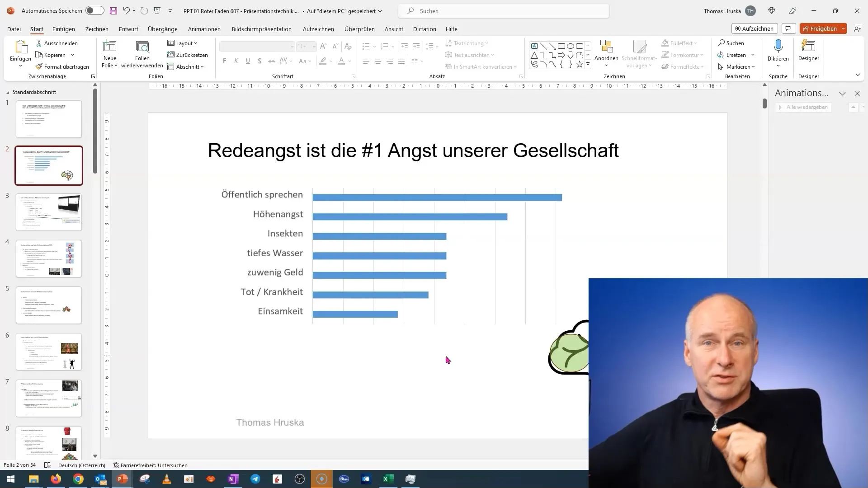Click Barrierefreiheit: Untersuchen in status bar

pyautogui.click(x=150, y=465)
